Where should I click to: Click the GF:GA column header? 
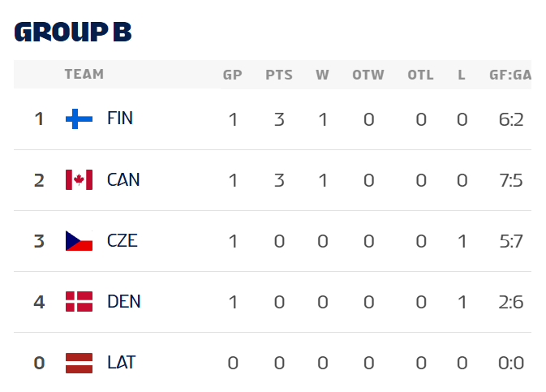point(510,75)
